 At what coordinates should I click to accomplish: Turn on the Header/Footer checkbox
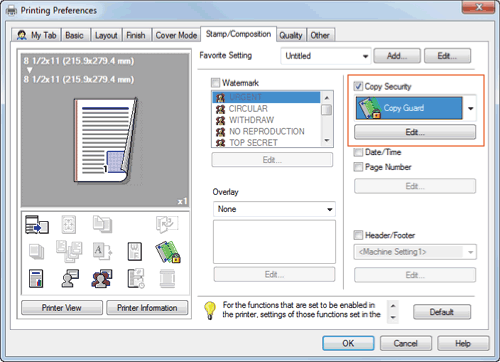[358, 235]
